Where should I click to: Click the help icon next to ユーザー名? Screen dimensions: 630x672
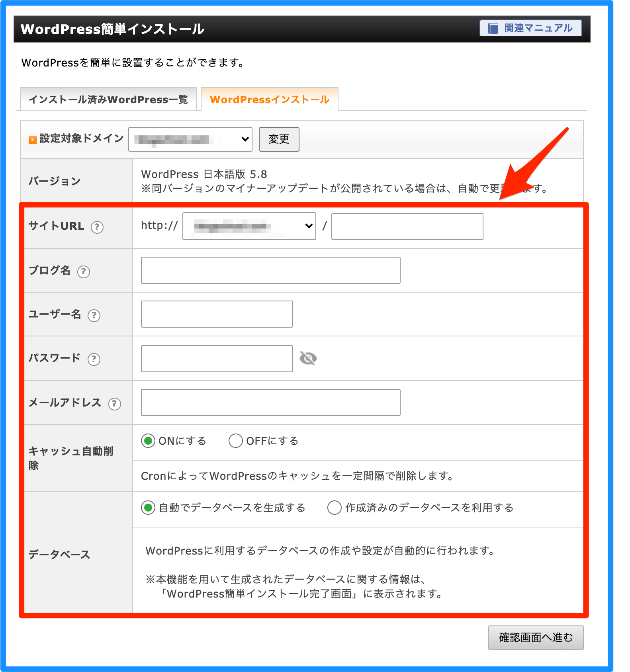click(x=94, y=315)
